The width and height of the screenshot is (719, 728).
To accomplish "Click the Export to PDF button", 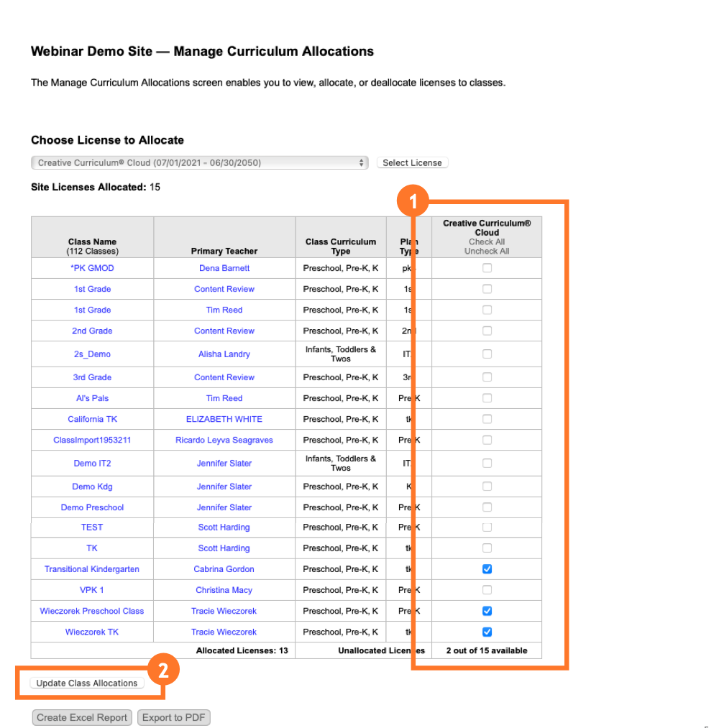I will (x=173, y=717).
